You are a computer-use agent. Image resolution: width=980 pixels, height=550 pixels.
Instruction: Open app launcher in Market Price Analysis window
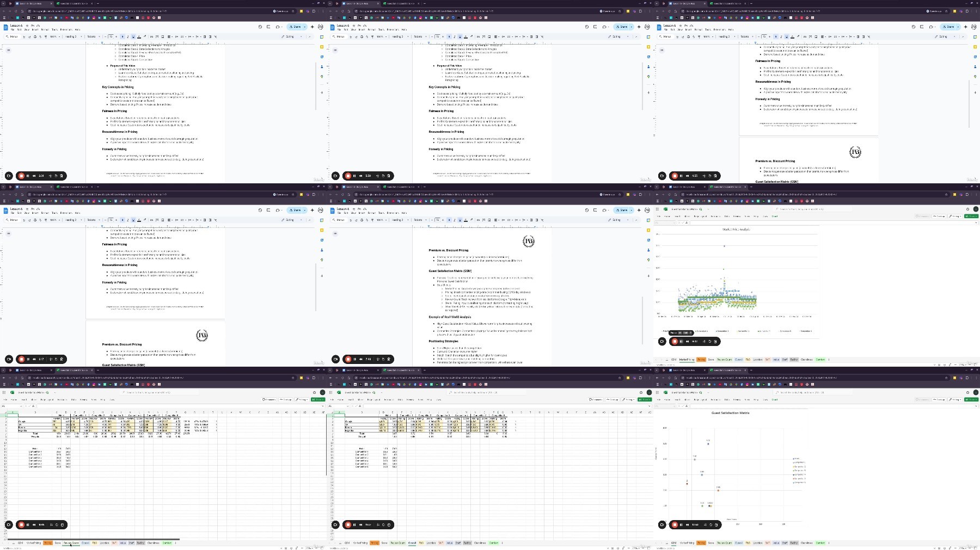[657, 209]
